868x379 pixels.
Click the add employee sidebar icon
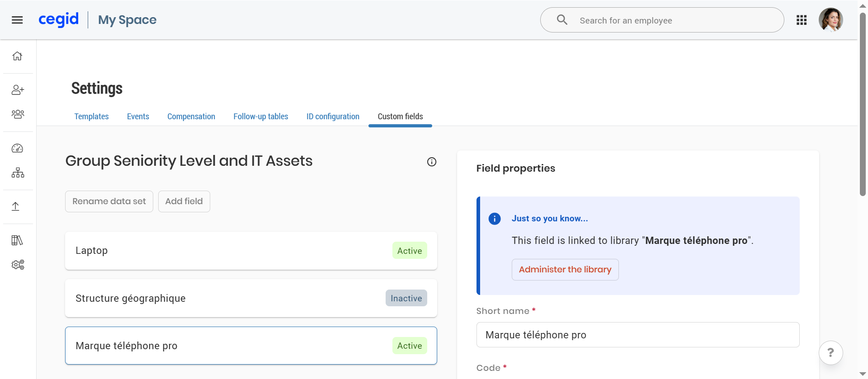point(18,90)
